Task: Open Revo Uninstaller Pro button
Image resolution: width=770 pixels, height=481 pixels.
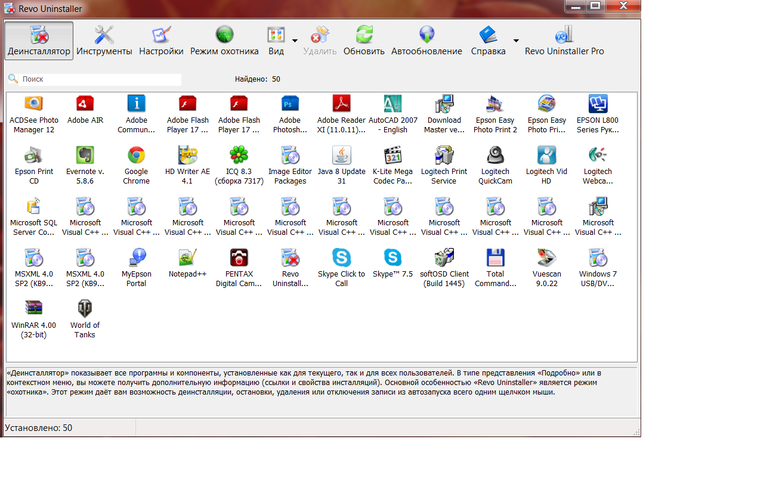Action: click(564, 41)
